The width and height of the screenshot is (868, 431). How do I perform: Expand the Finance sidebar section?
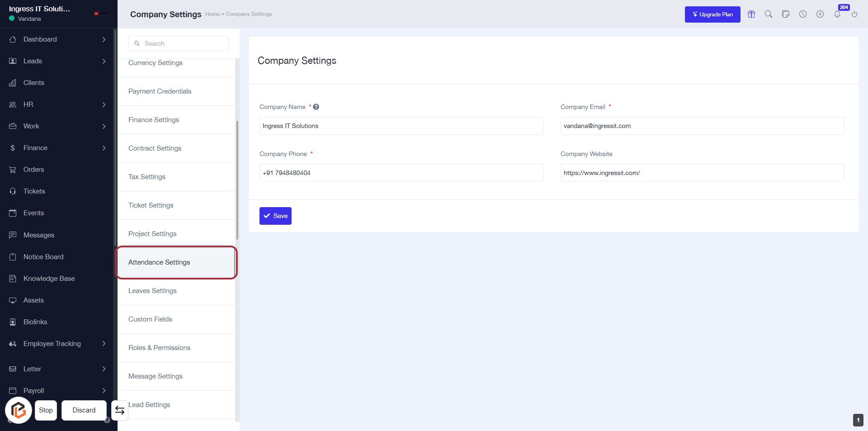click(x=104, y=148)
